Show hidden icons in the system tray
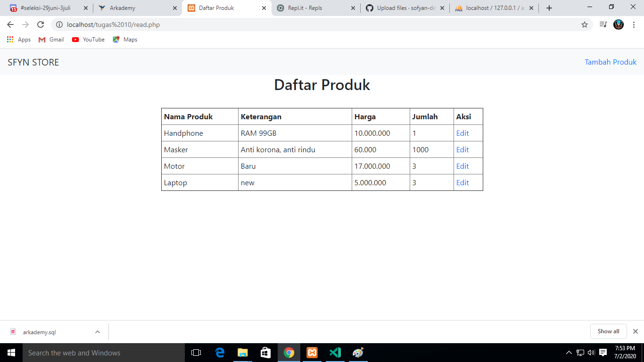Image resolution: width=644 pixels, height=362 pixels. click(569, 353)
